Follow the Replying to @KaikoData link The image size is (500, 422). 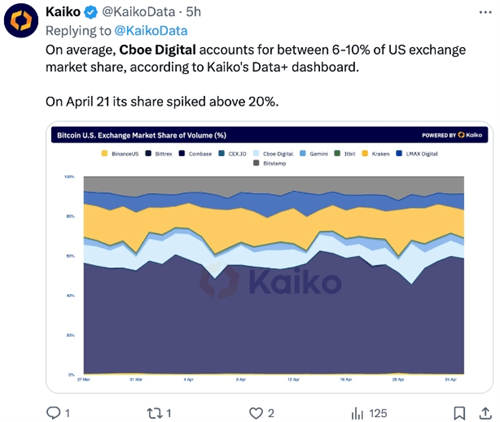151,31
